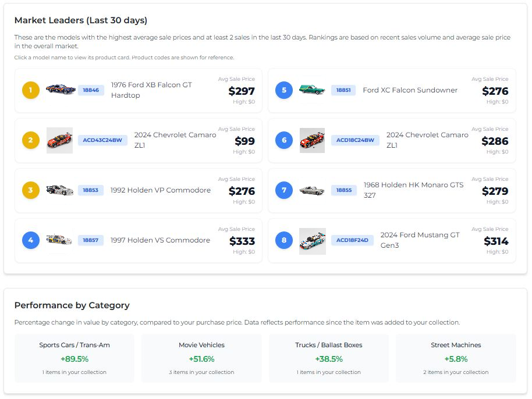Click the 2024 Ford Mustang GT Gen3 image

[313, 241]
